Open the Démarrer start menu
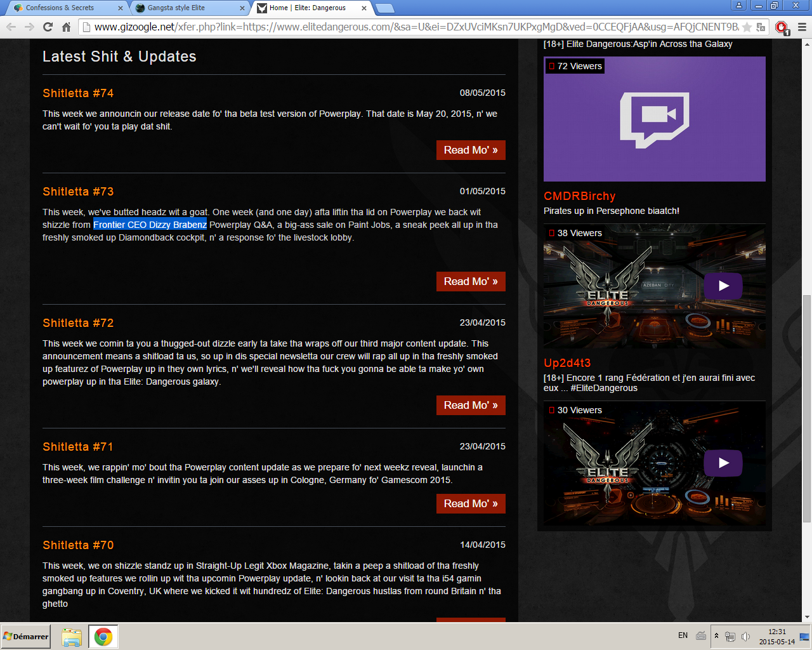 point(25,636)
